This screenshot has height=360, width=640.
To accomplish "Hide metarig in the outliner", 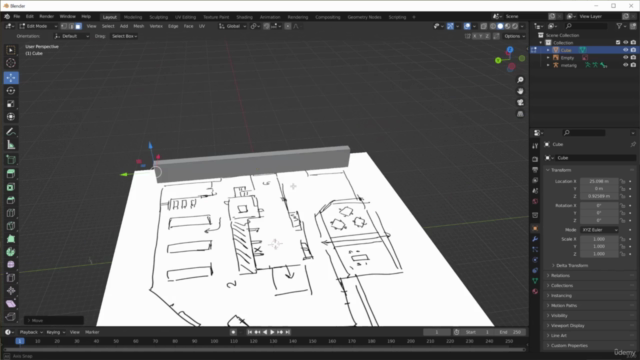I will point(625,65).
